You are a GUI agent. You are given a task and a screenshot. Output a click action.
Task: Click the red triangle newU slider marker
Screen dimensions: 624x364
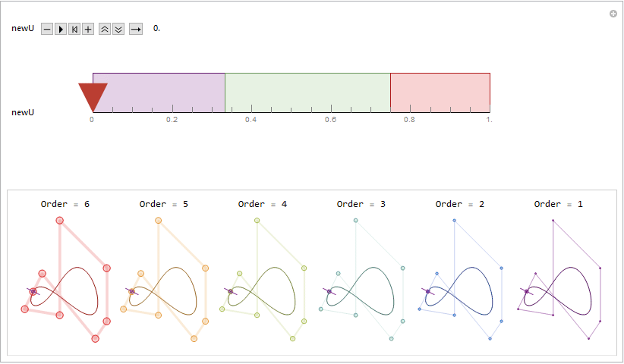pyautogui.click(x=93, y=97)
